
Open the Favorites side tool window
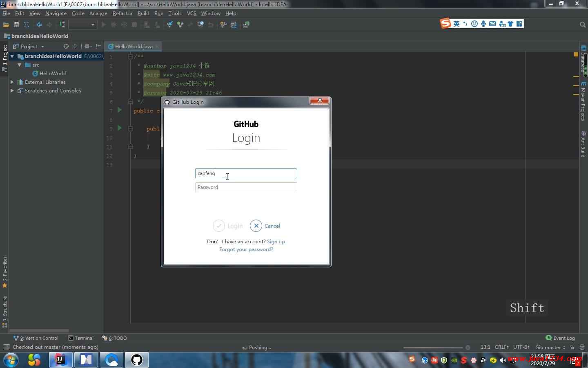4,272
